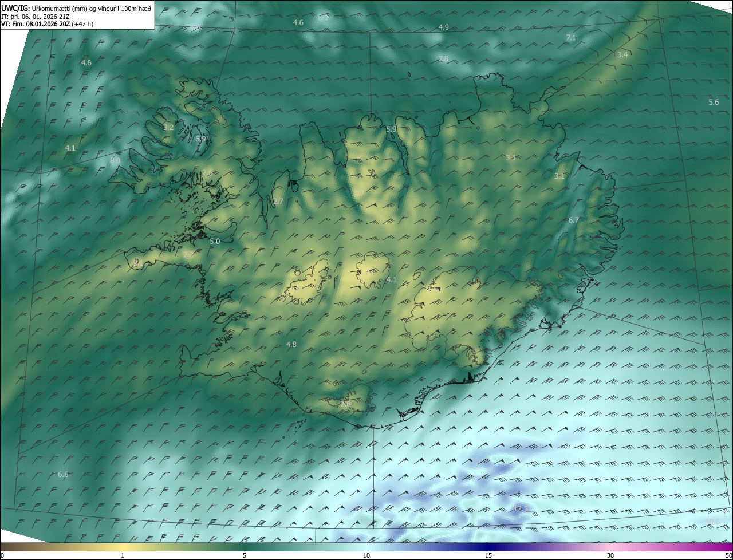Pick the pink colorbar segment above tick 30
The image size is (733, 560).
click(x=610, y=547)
